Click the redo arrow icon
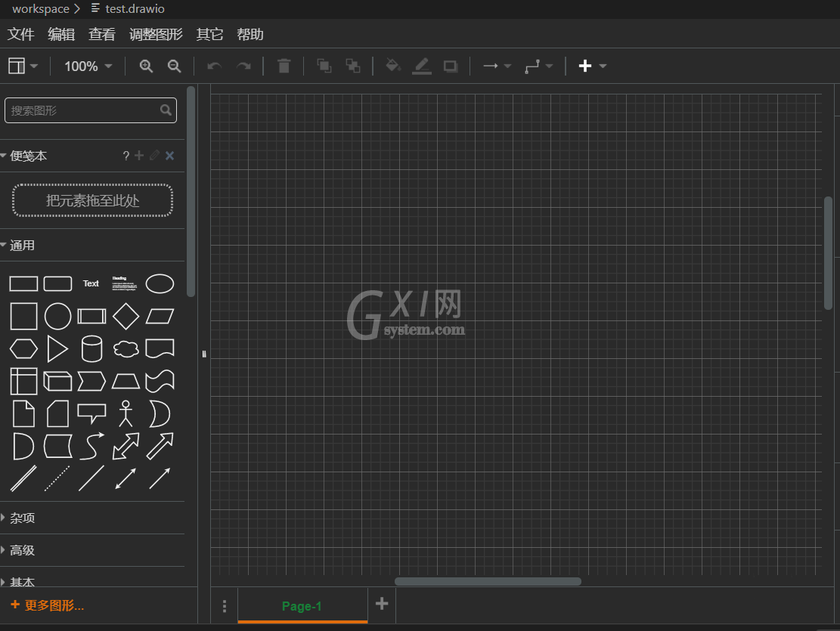This screenshot has width=840, height=631. 243,66
